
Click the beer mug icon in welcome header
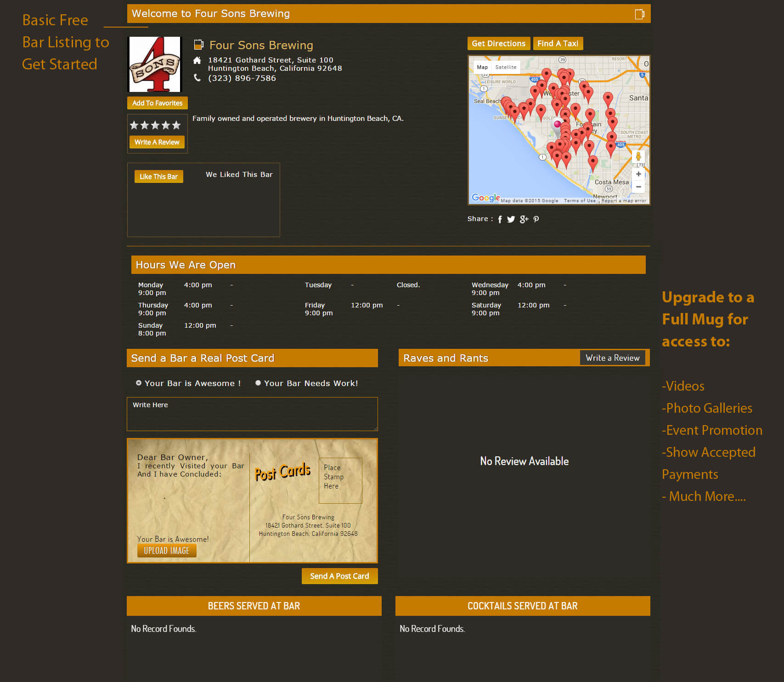(639, 14)
